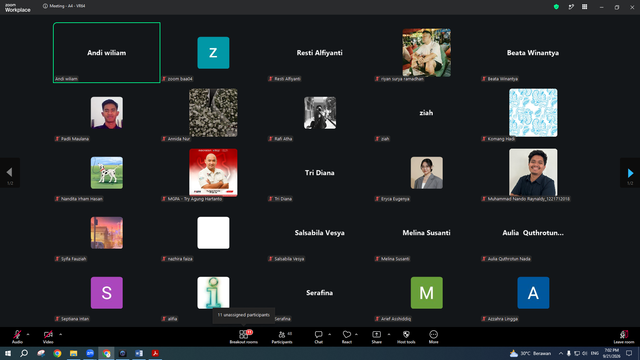Viewport: 640px width, 360px height.
Task: Expand share options arrow beside Share
Action: pyautogui.click(x=389, y=334)
